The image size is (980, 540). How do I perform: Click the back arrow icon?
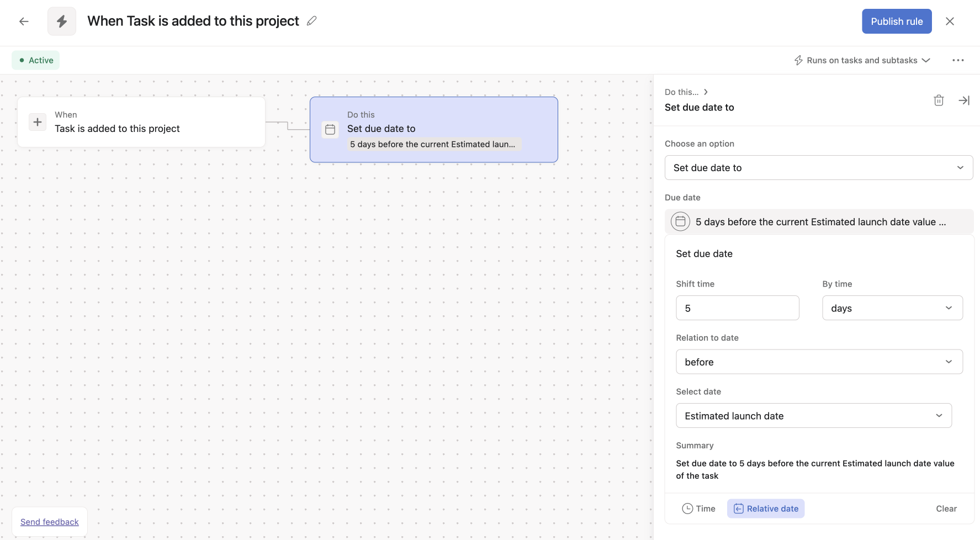point(24,22)
